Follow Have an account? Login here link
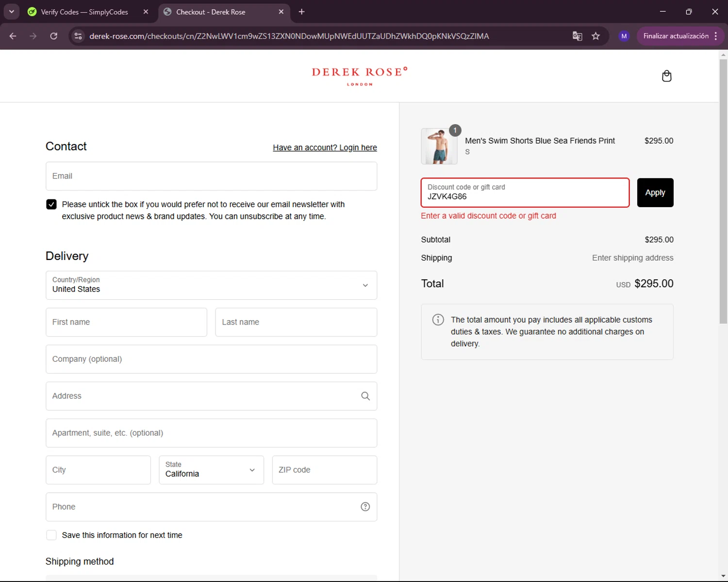This screenshot has height=582, width=728. click(x=325, y=147)
